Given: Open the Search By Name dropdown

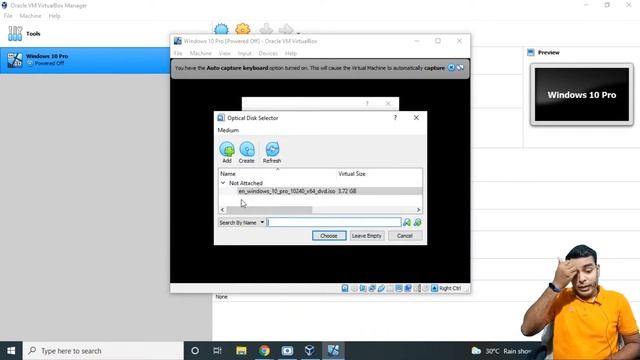Looking at the screenshot, I should coord(242,222).
